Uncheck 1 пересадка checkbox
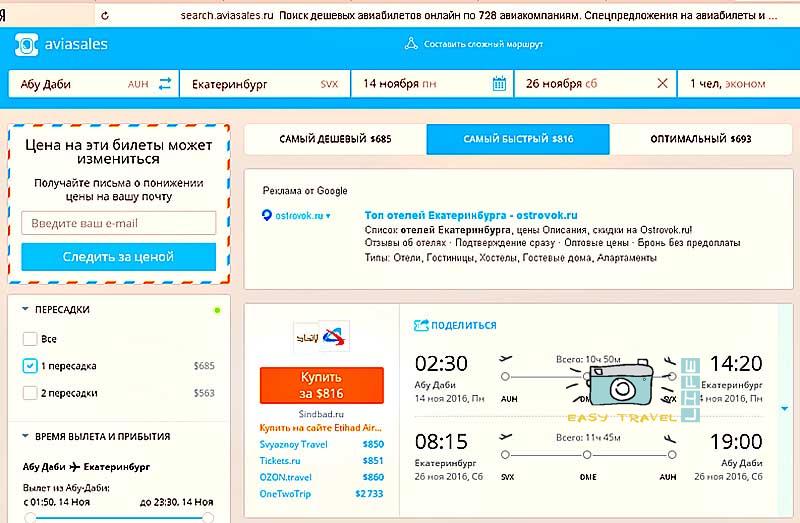The height and width of the screenshot is (523, 800). click(30, 366)
